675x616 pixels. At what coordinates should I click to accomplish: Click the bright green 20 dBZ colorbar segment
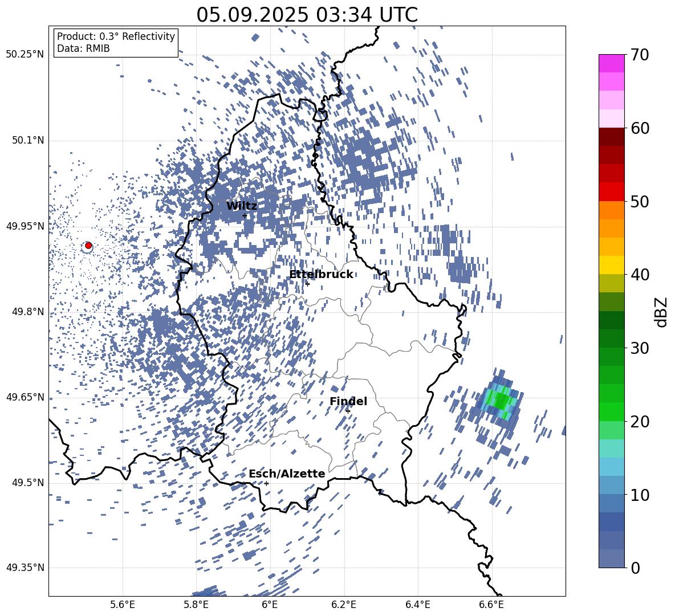point(611,411)
